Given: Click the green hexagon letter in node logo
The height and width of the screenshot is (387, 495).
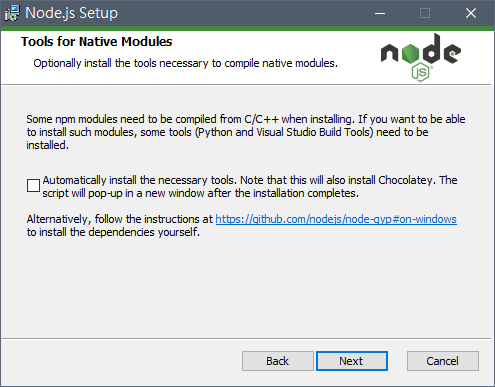Looking at the screenshot, I should (410, 53).
